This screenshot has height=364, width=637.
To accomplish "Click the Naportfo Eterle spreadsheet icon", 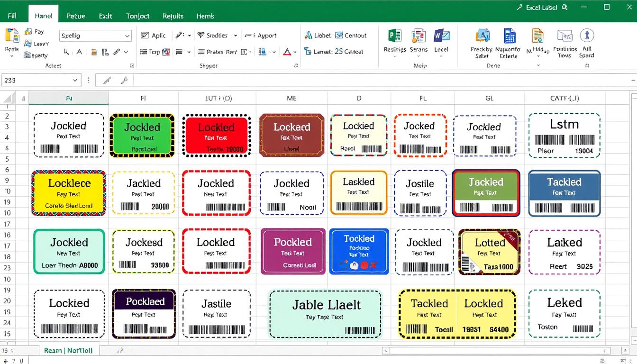I will [x=509, y=36].
